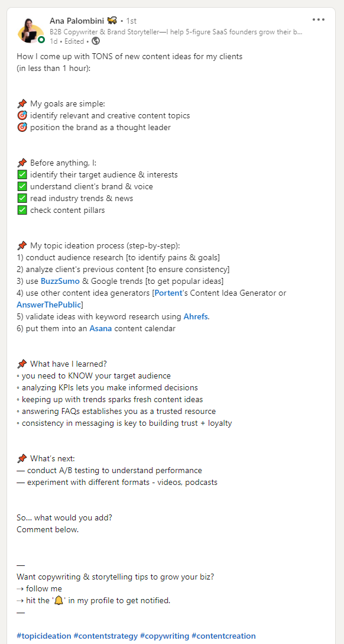
Task: Click Ana Palombini's profile photo
Action: coord(30,31)
